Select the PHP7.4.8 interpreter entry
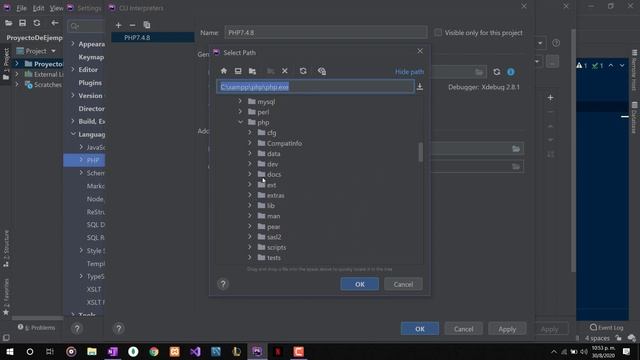This screenshot has height=360, width=640. 153,37
